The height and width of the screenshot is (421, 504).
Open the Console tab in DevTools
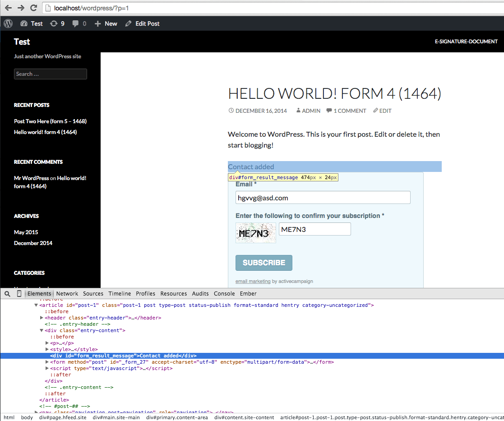[224, 294]
